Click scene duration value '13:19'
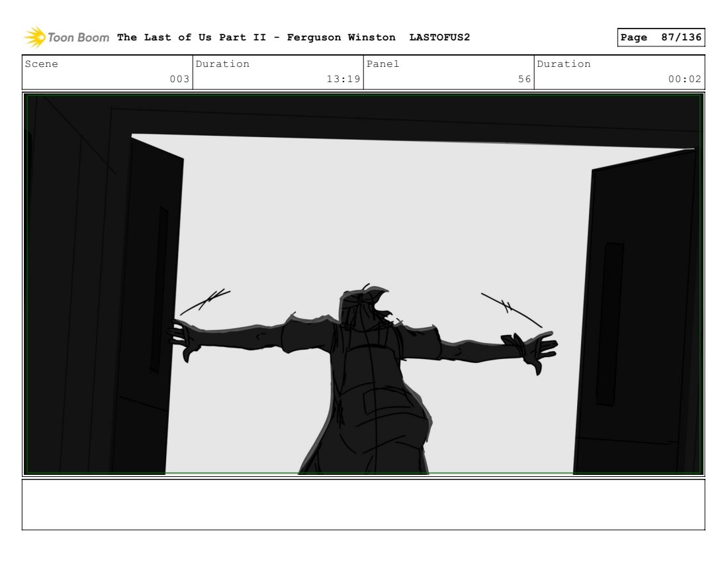Image resolution: width=728 pixels, height=563 pixels. point(343,79)
